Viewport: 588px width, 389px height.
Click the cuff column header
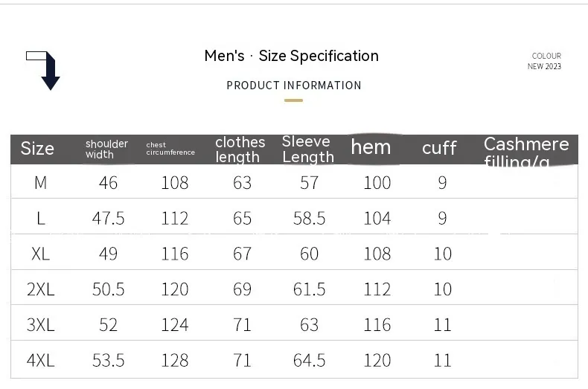(439, 148)
